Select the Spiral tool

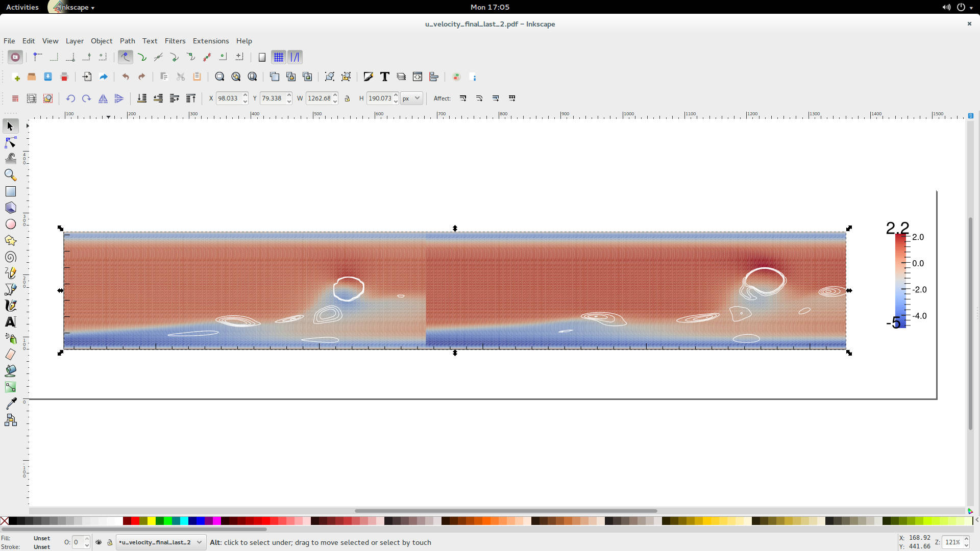pos(10,257)
